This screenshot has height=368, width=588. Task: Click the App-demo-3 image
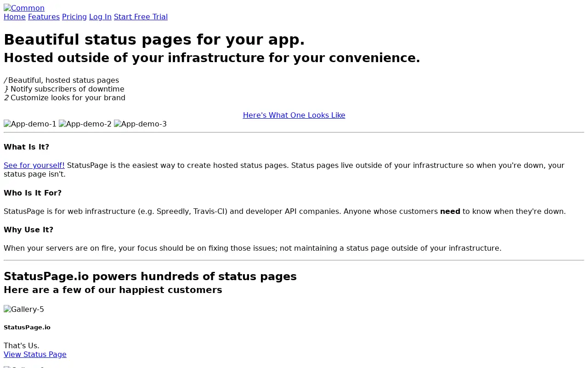[140, 124]
